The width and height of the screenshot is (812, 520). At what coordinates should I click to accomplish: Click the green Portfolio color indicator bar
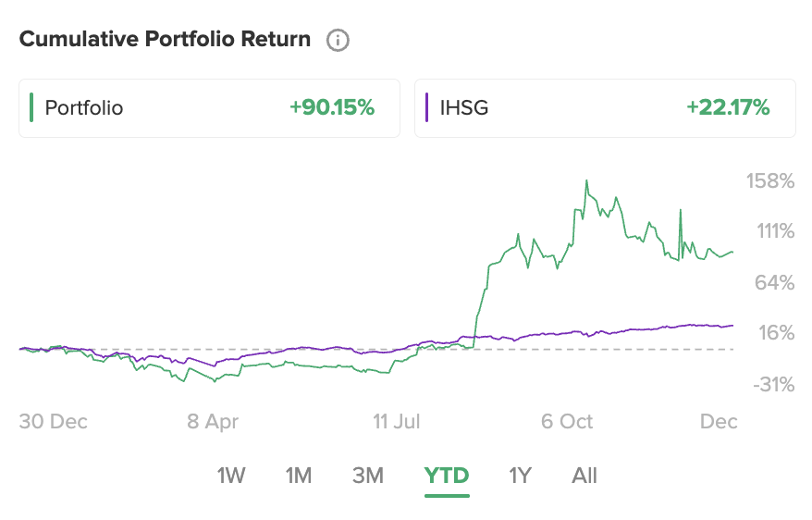click(32, 107)
